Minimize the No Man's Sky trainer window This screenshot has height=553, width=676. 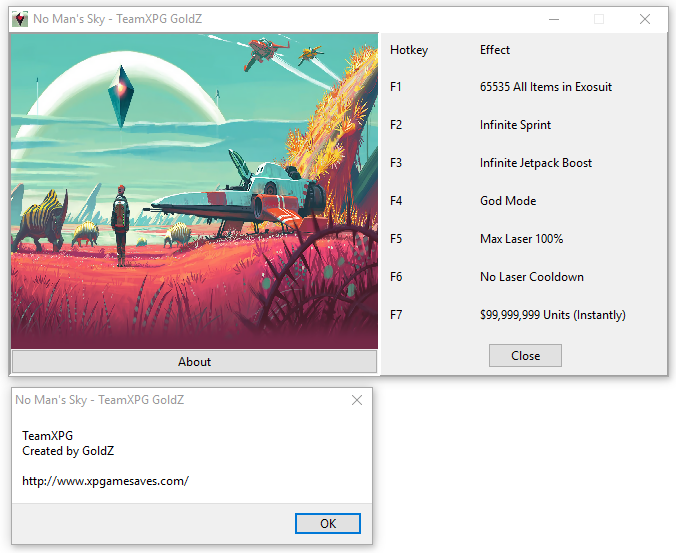(x=553, y=19)
